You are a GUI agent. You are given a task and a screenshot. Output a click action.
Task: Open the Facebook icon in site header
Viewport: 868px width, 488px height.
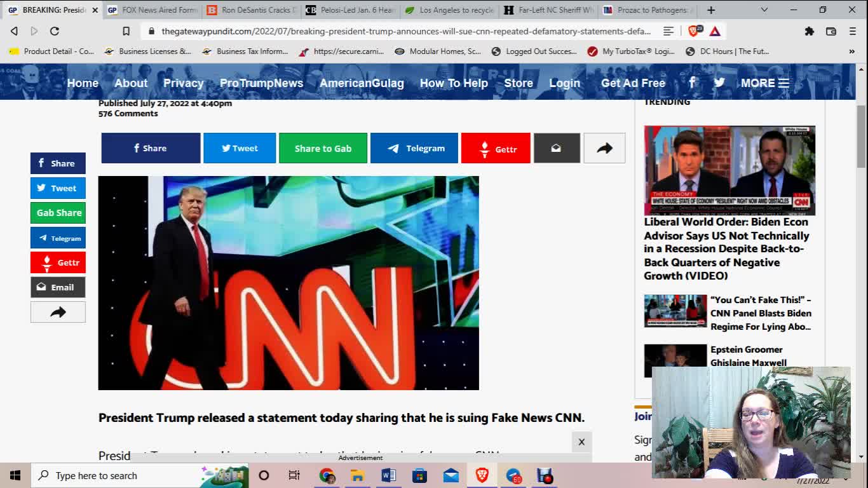click(x=692, y=82)
